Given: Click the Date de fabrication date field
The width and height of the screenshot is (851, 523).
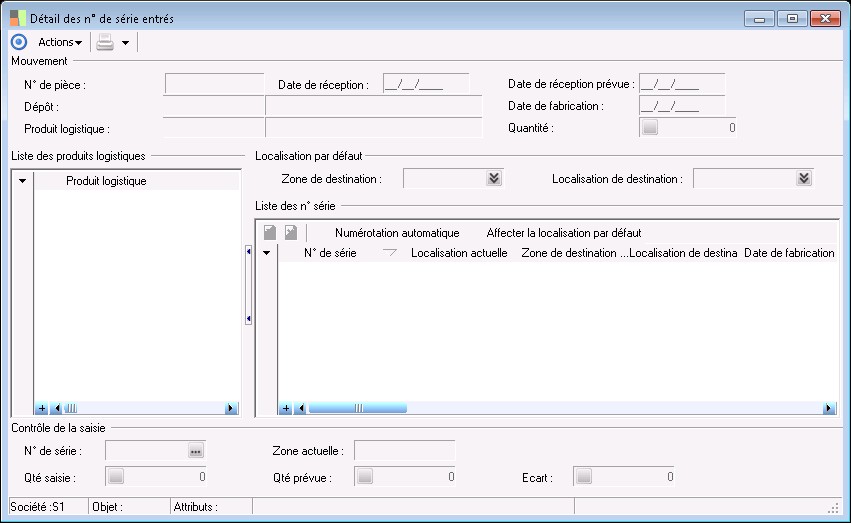Looking at the screenshot, I should (x=682, y=106).
